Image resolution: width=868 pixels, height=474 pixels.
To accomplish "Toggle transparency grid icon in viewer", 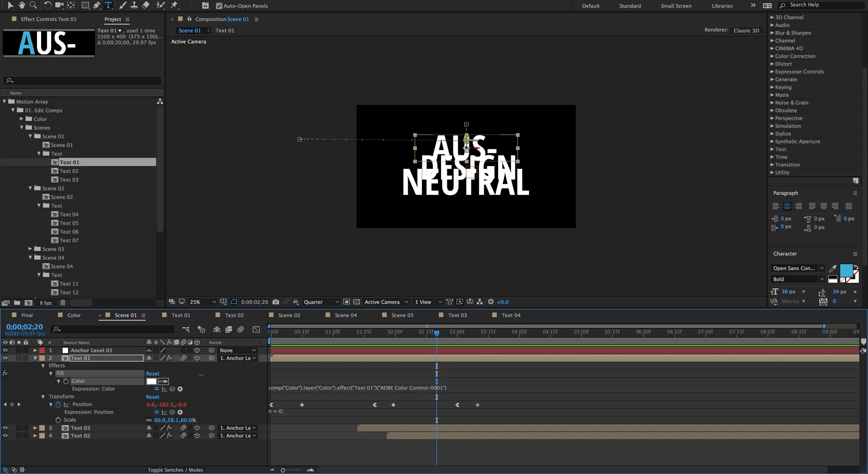I will click(x=357, y=302).
